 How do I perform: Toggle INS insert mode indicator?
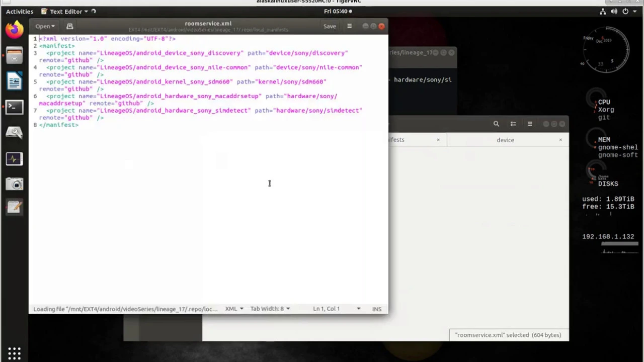[x=377, y=309]
